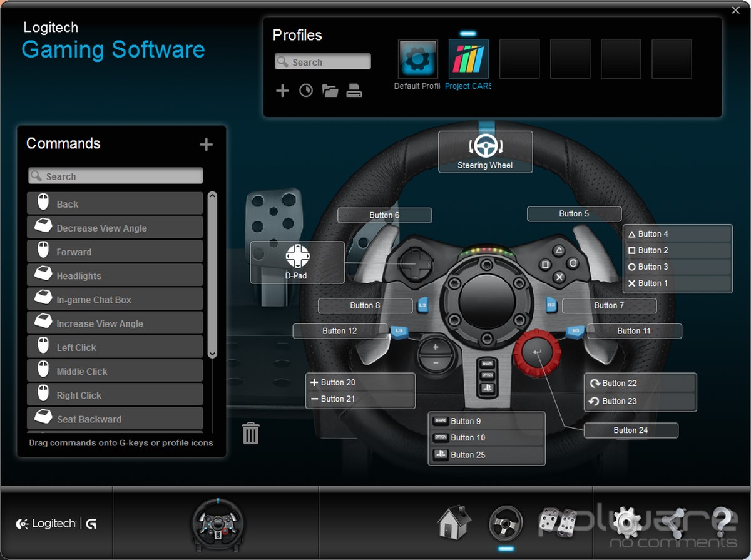Select the Decrease View Angle command
The width and height of the screenshot is (751, 560).
(x=115, y=228)
